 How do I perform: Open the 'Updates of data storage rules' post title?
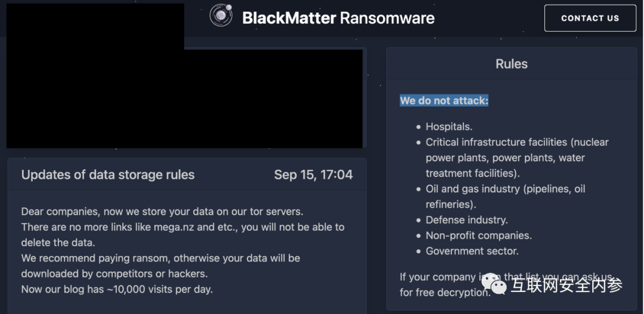coord(107,175)
